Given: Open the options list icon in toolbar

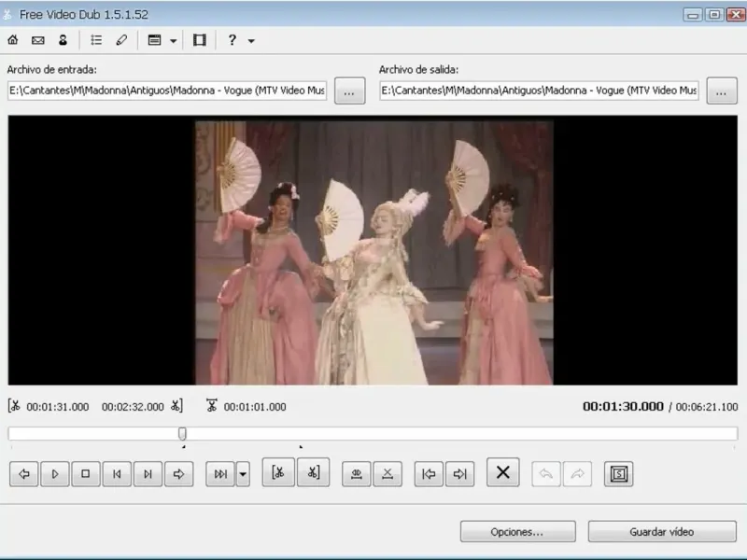Looking at the screenshot, I should (x=96, y=40).
